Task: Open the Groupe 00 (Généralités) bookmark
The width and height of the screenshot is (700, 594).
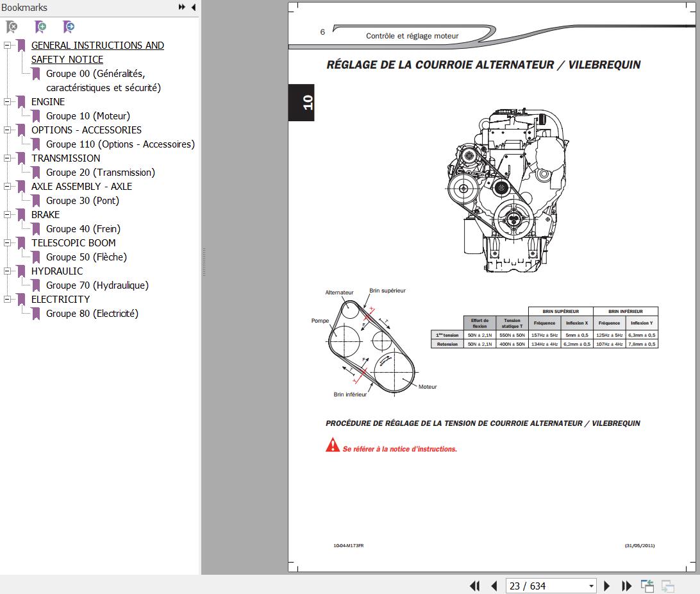Action: coord(103,80)
